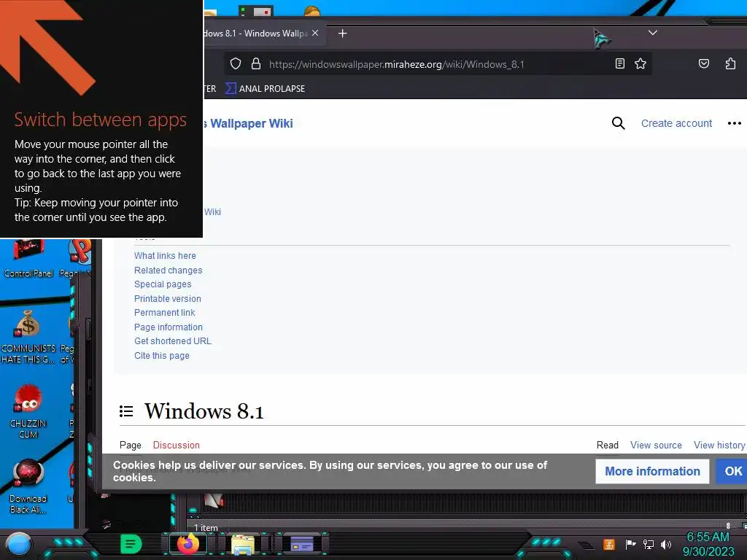This screenshot has height=560, width=747.
Task: Open a new tab with plus button
Action: [x=343, y=34]
